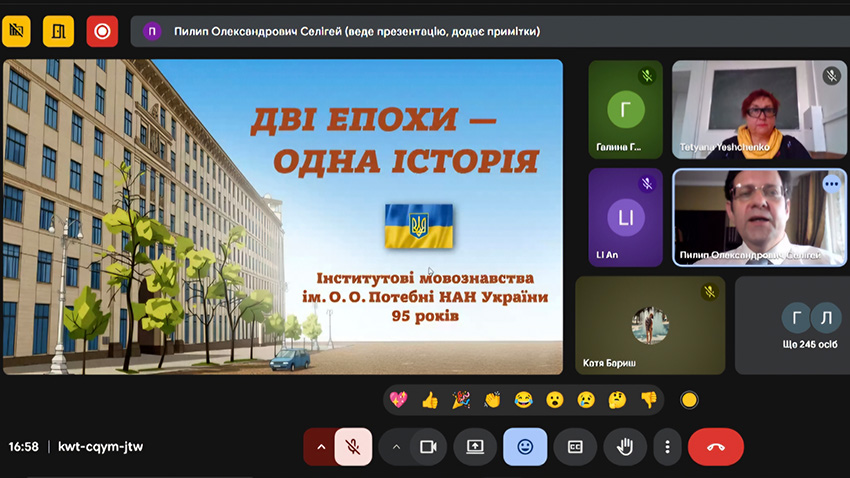Turn on closed captions
The height and width of the screenshot is (478, 850).
575,447
